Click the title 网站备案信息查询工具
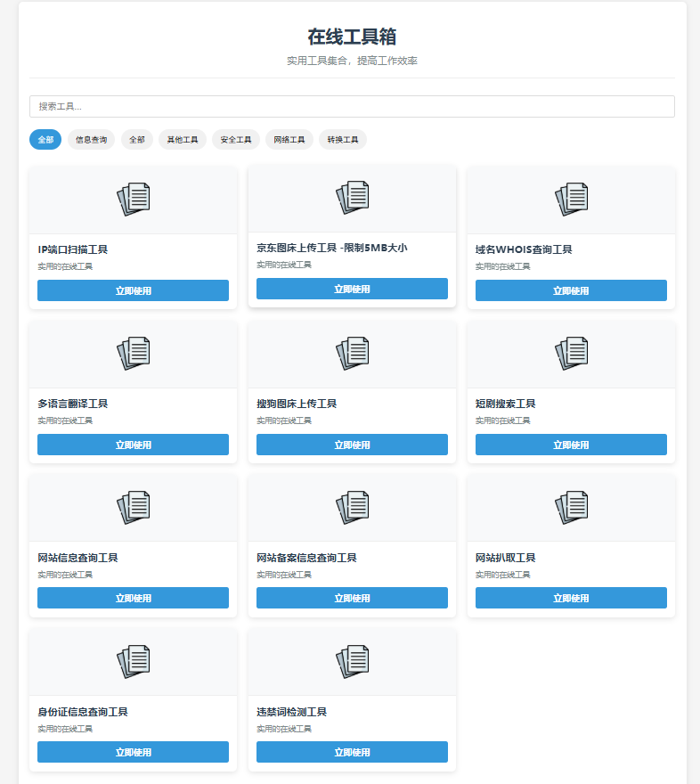Viewport: 700px width, 784px height. (306, 558)
